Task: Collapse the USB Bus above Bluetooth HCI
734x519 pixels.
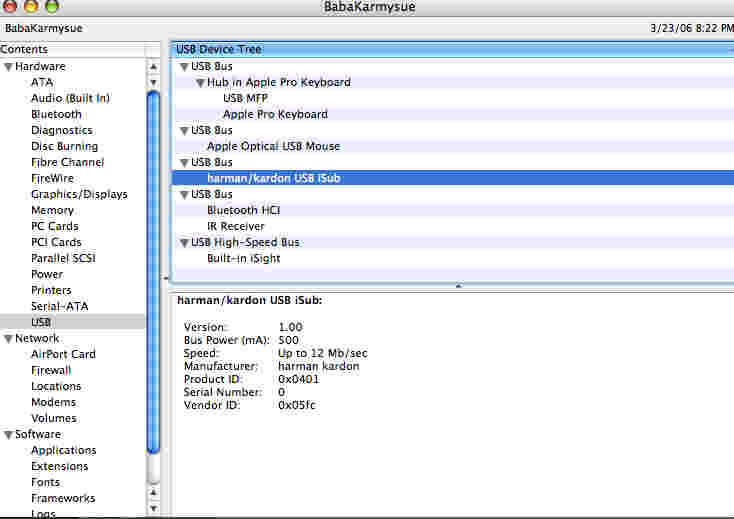Action: (x=184, y=195)
